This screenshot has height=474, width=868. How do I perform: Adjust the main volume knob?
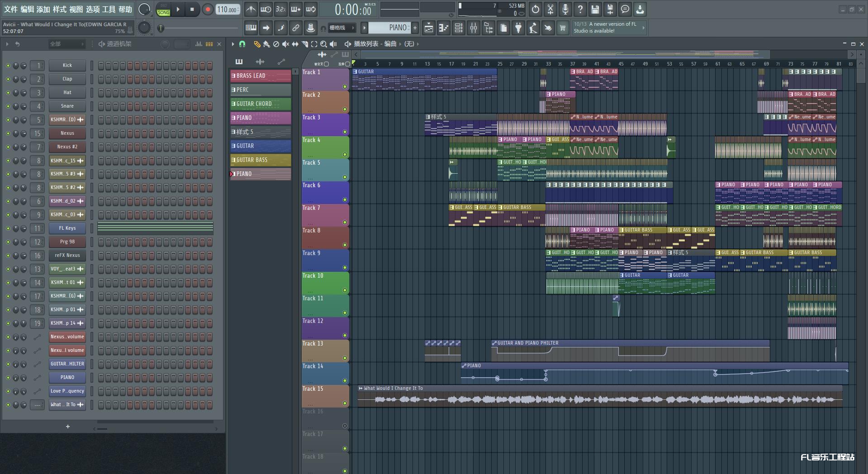pos(144,9)
